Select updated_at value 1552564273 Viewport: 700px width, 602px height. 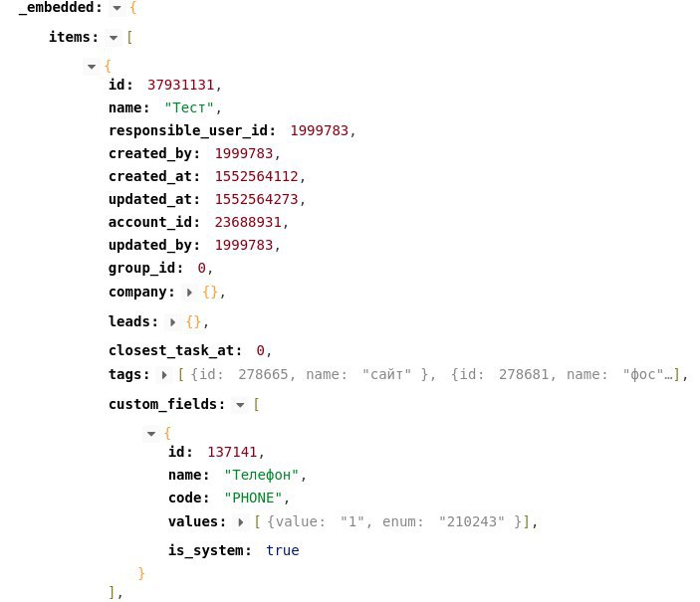point(256,199)
